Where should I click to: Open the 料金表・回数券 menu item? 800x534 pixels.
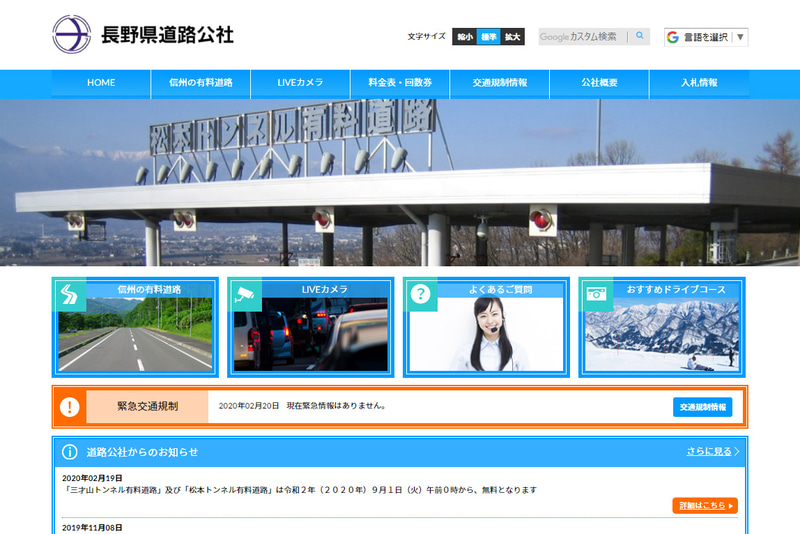400,83
